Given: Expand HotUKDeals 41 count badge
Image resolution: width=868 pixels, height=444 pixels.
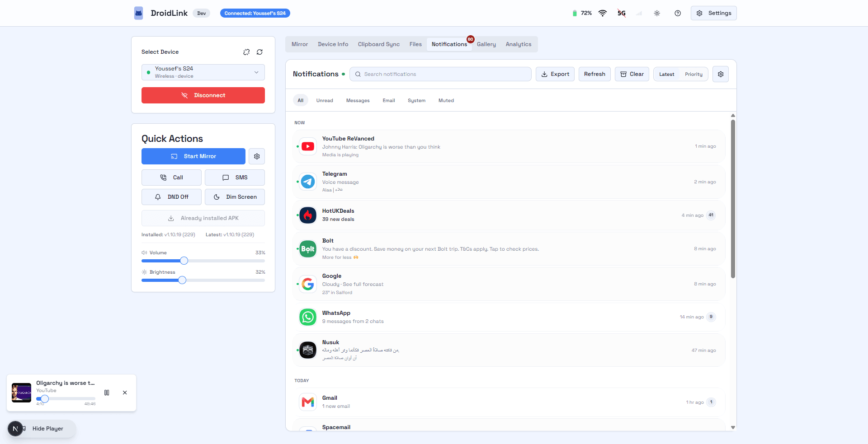Looking at the screenshot, I should pyautogui.click(x=711, y=215).
